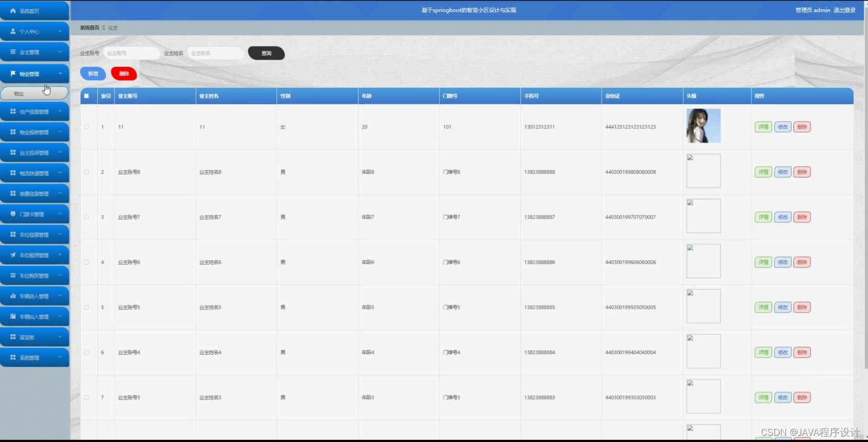
Task: Check the checkbox for index row 1
Action: (86, 127)
